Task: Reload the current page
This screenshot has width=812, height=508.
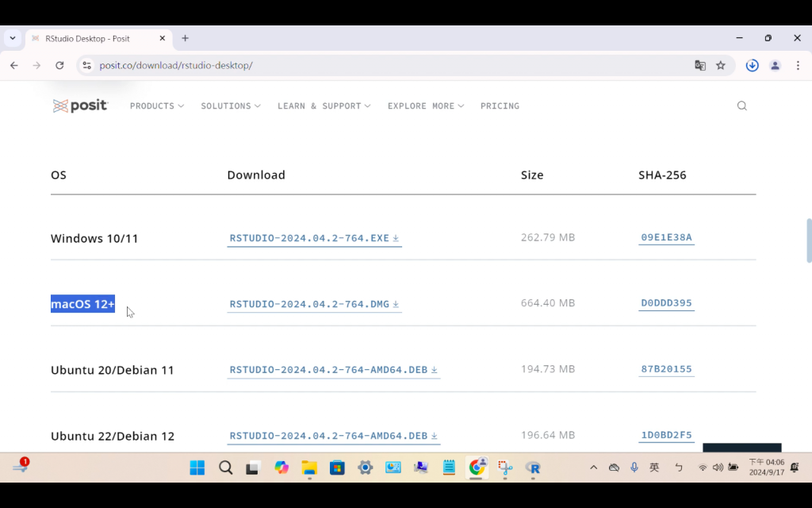Action: pyautogui.click(x=59, y=65)
